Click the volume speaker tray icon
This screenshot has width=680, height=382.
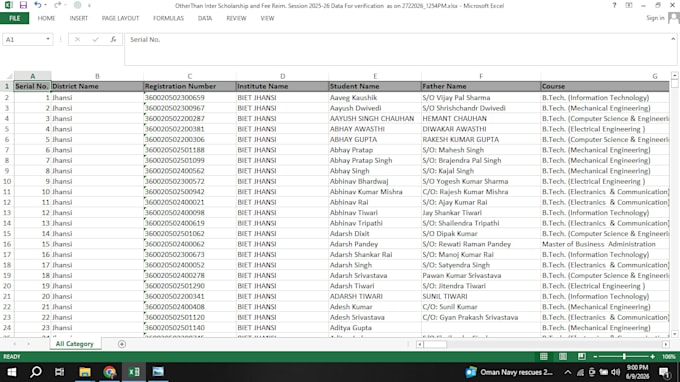[615, 372]
